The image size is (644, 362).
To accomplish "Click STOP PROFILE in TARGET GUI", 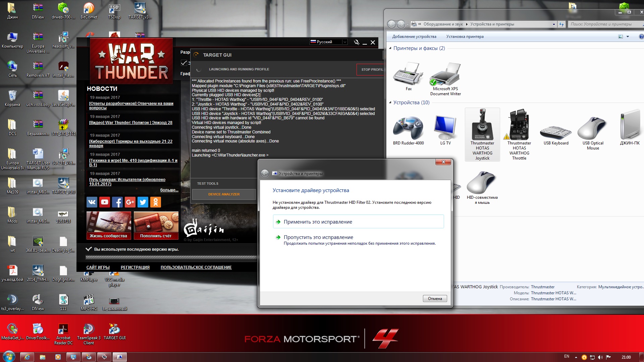I will (370, 69).
